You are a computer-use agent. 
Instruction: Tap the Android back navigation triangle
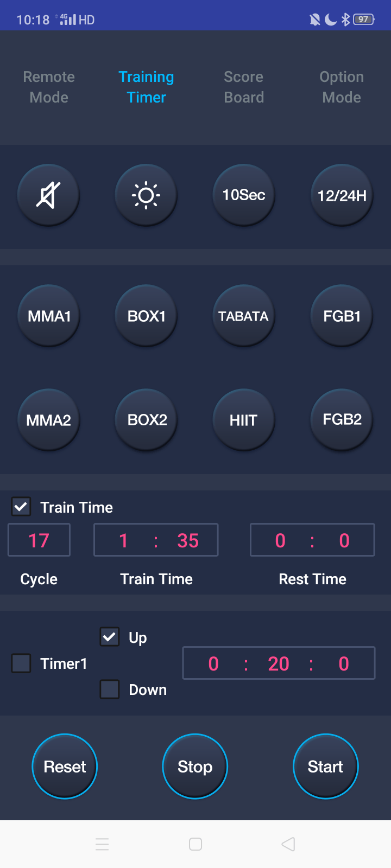288,844
